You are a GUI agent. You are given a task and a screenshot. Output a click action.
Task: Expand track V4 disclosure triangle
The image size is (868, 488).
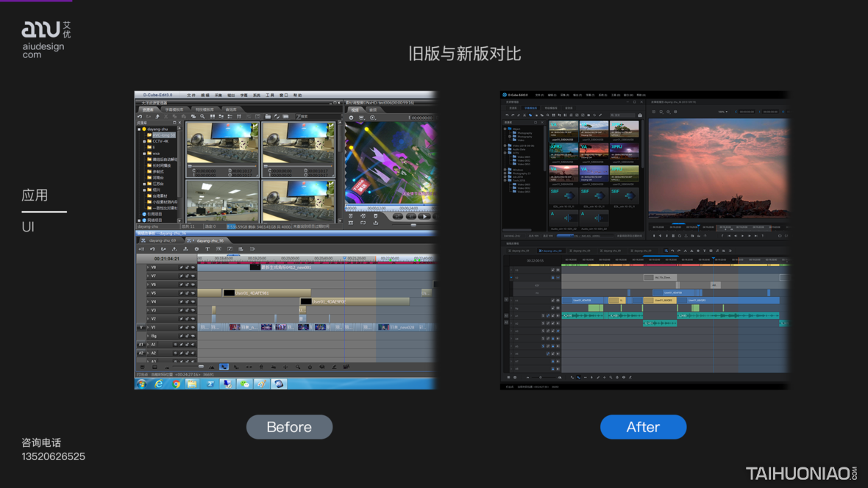[x=148, y=301]
